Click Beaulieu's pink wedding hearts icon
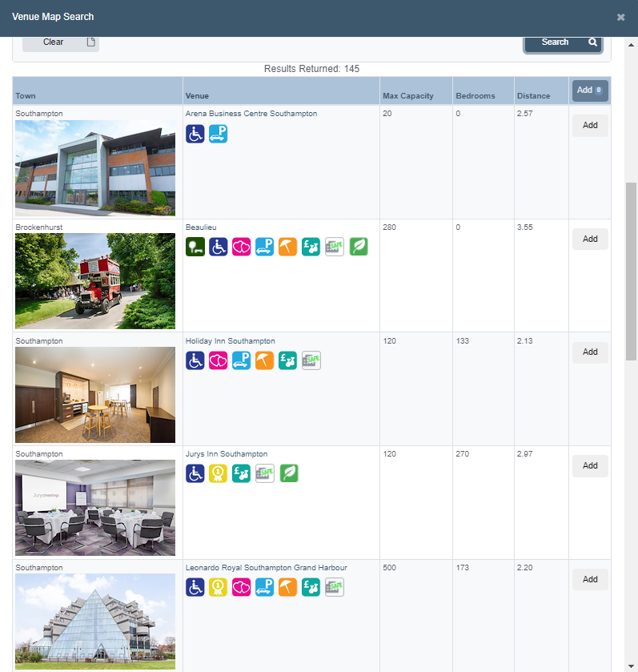This screenshot has height=672, width=638. 241,247
